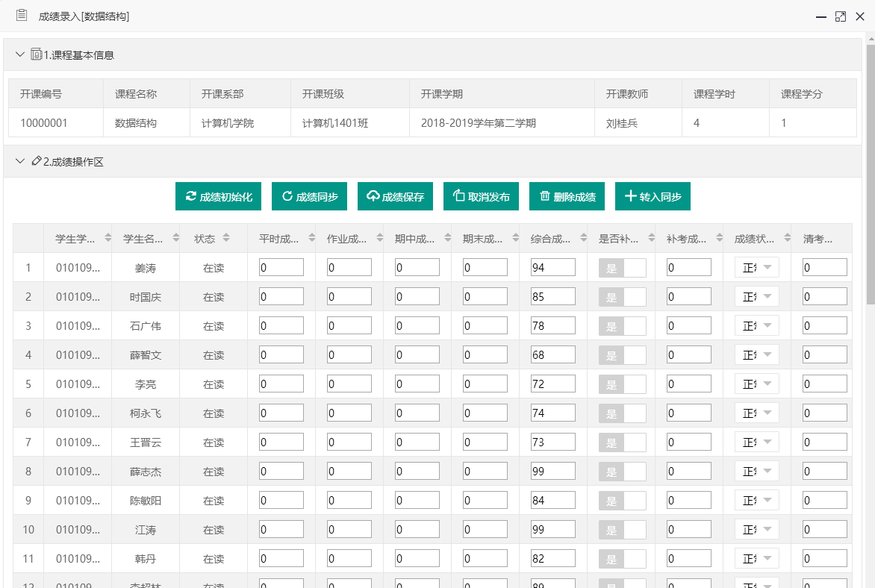This screenshot has width=875, height=588.
Task: Click the 成绩初始化 button
Action: point(218,196)
